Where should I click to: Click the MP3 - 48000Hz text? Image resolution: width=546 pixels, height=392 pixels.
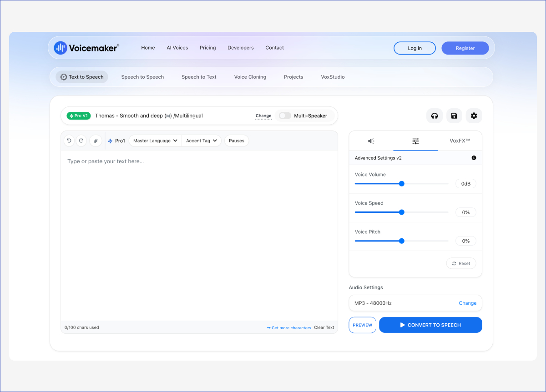click(373, 303)
